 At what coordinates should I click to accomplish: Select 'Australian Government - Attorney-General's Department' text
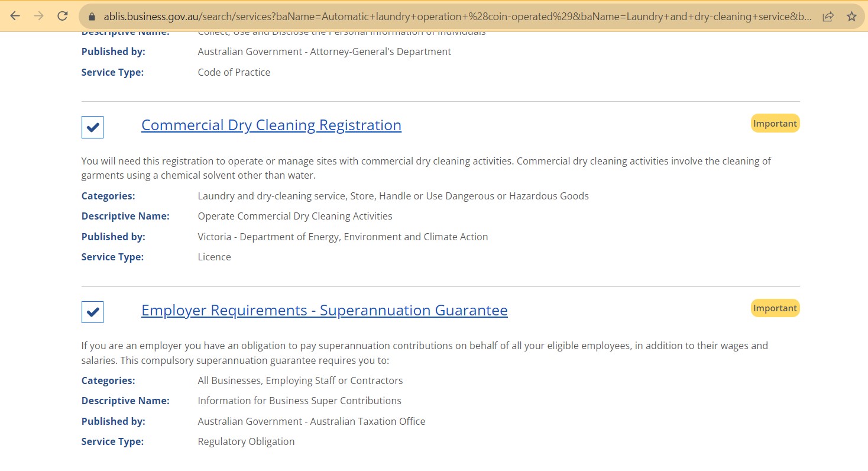point(325,51)
